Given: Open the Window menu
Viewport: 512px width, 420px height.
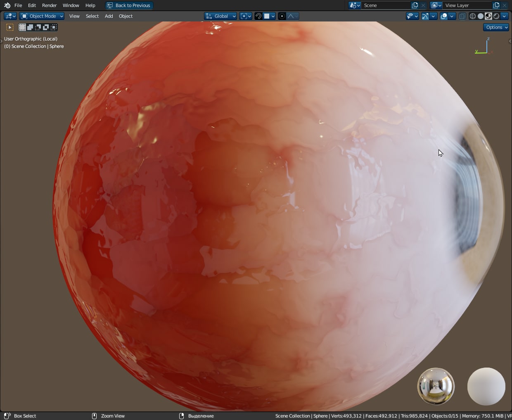Looking at the screenshot, I should [71, 5].
